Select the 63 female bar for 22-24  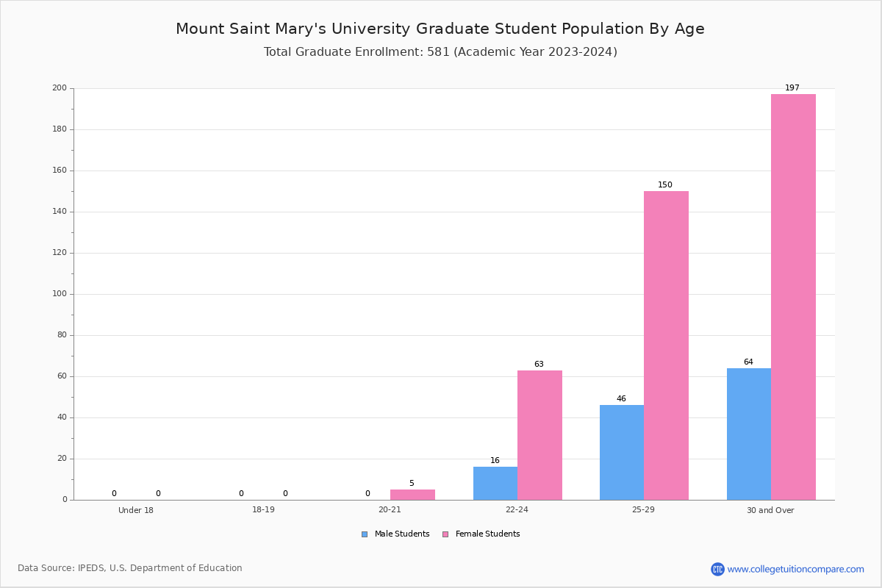(539, 435)
